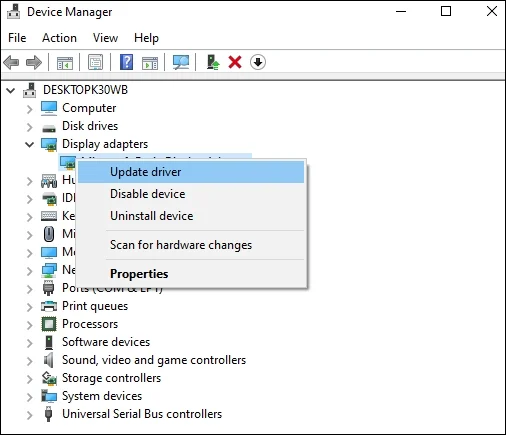Choose Scan for hardware changes menu entry

point(191,245)
